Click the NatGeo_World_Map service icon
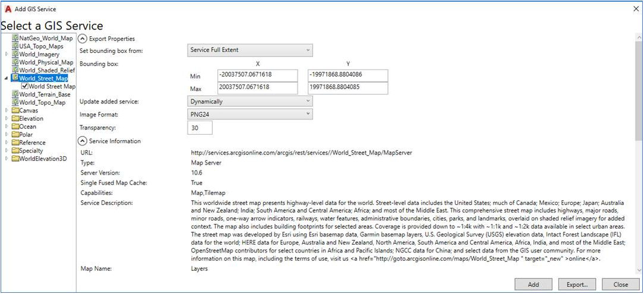Viewport: 644px width, 294px height. 15,38
